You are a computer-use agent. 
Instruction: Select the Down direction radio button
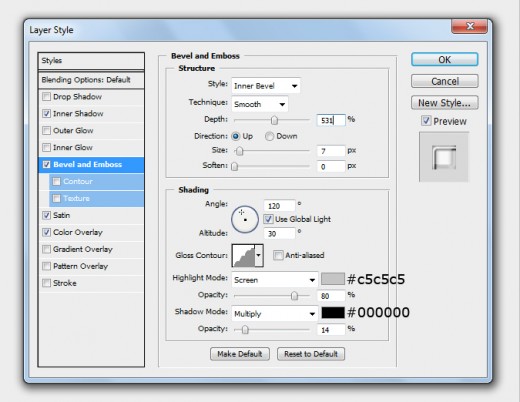pyautogui.click(x=269, y=136)
